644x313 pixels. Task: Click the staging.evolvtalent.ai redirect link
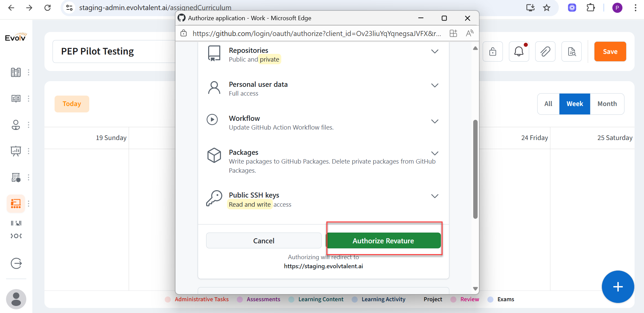323,266
